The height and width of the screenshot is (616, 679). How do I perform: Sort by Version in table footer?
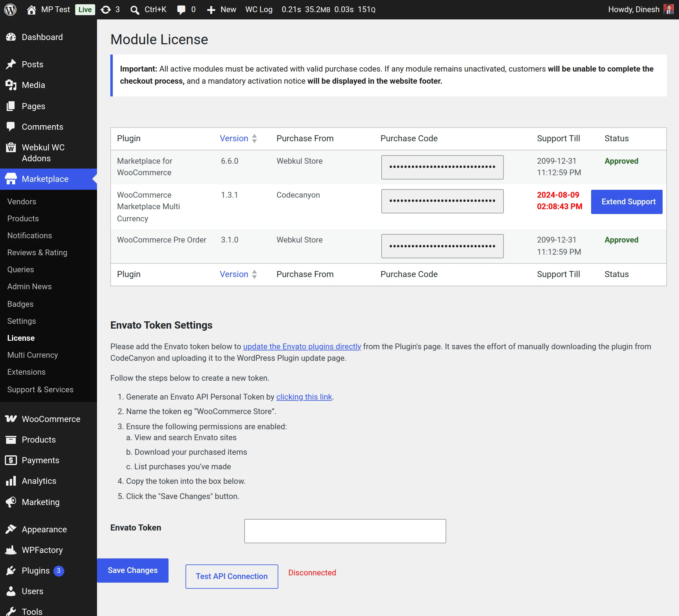[x=234, y=274]
